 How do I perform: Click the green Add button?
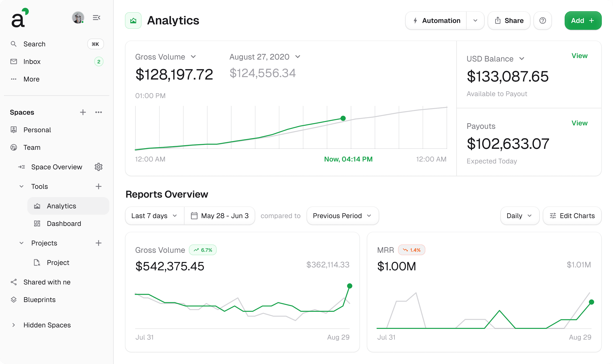(582, 20)
